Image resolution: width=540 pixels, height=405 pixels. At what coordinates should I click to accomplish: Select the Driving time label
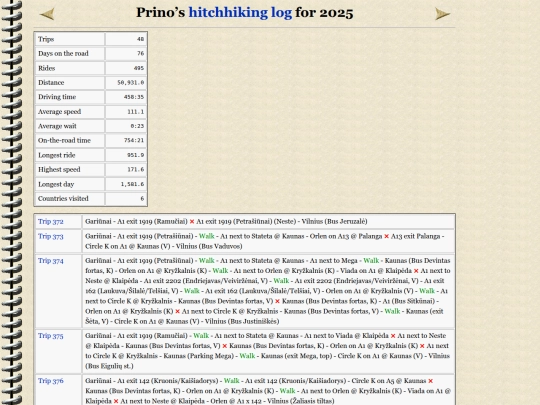point(57,97)
